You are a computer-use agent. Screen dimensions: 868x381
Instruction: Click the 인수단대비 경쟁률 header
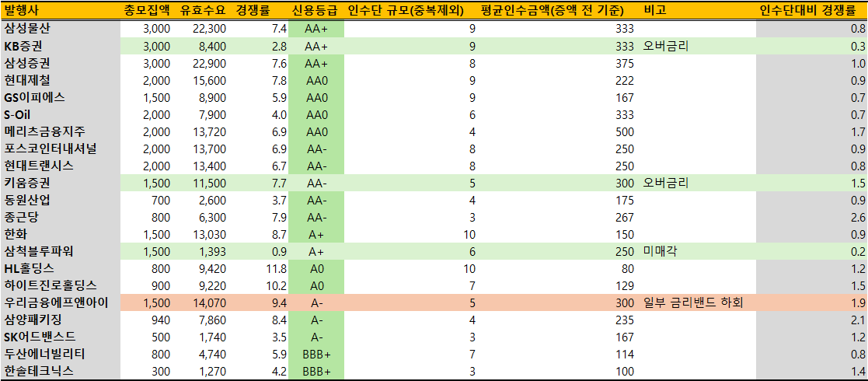(x=812, y=11)
